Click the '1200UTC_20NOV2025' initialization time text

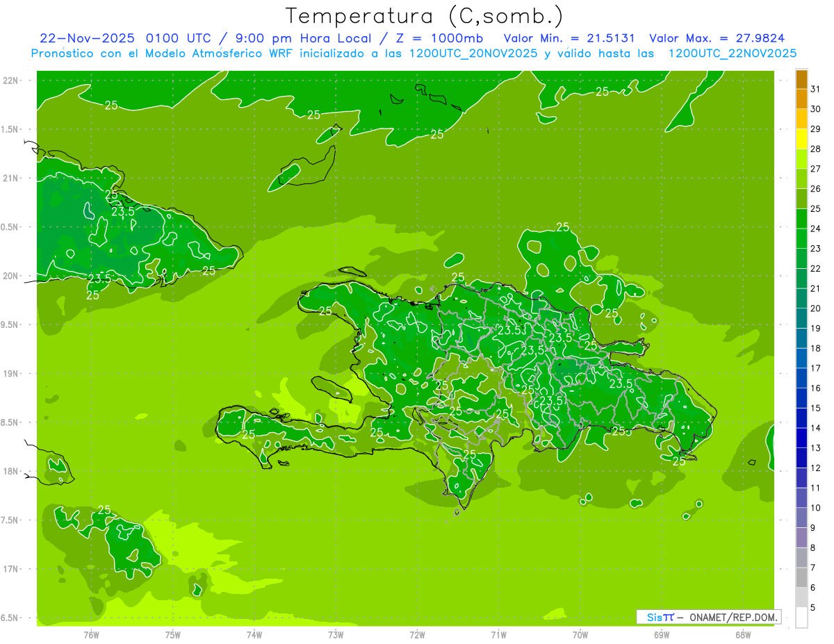pyautogui.click(x=471, y=53)
